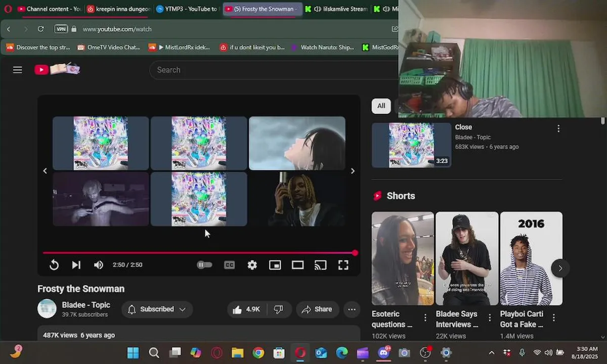Like the video with 4.9K likes
The width and height of the screenshot is (607, 364).
coord(246,309)
